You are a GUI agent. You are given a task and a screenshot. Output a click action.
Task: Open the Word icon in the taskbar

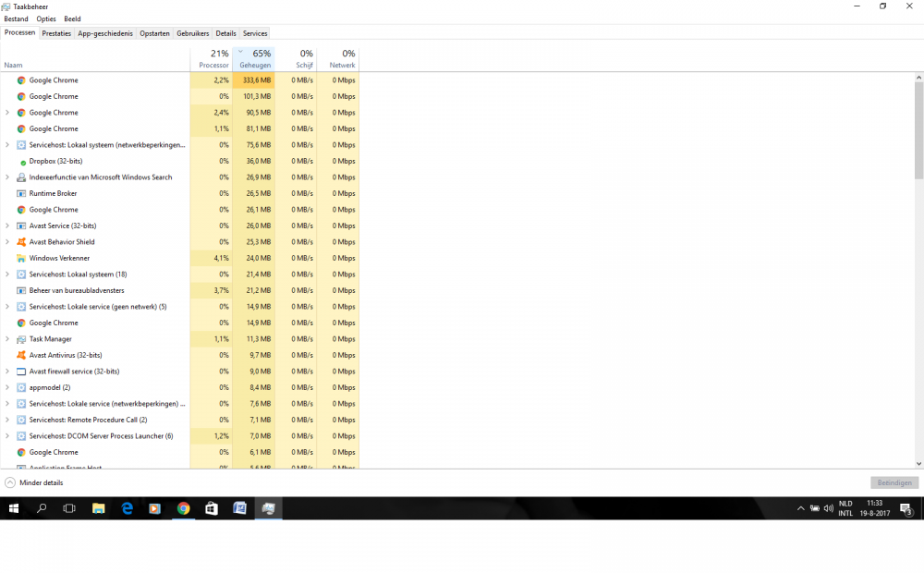(240, 508)
